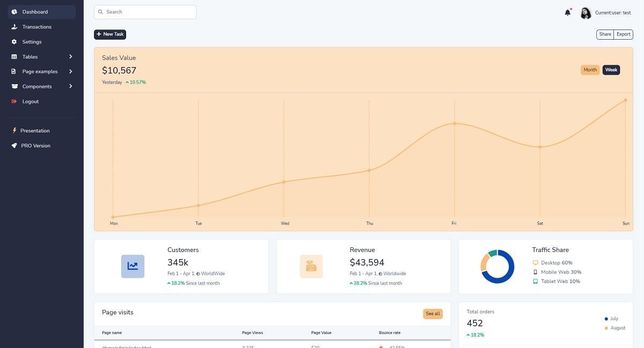
Task: Click the Traffic Share donut chart
Action: click(498, 266)
